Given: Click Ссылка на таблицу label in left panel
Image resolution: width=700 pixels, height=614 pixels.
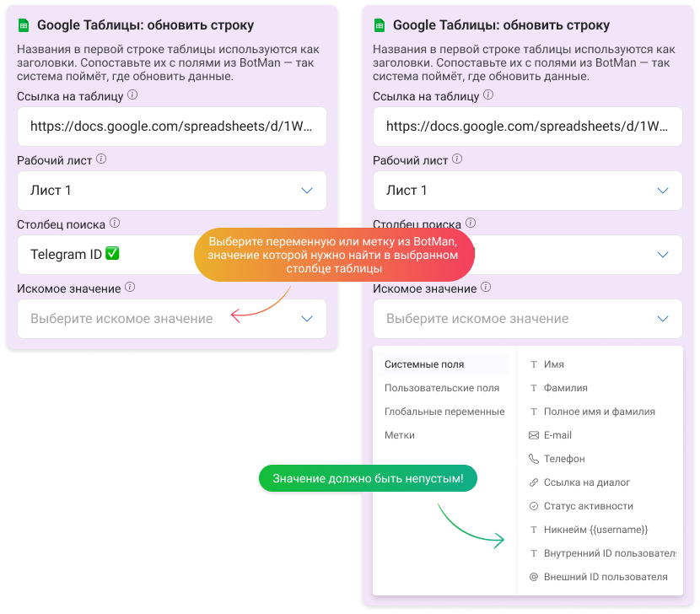Looking at the screenshot, I should coord(70,96).
